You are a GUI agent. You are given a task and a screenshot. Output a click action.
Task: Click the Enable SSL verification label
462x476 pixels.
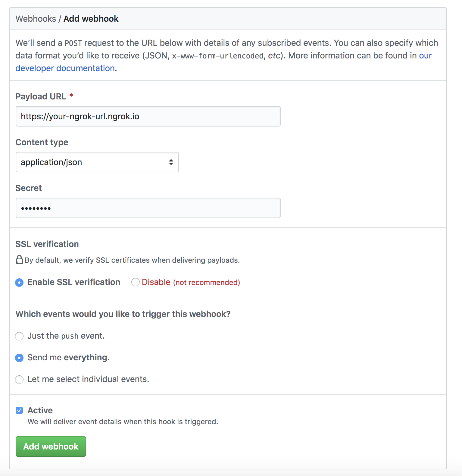pos(74,282)
